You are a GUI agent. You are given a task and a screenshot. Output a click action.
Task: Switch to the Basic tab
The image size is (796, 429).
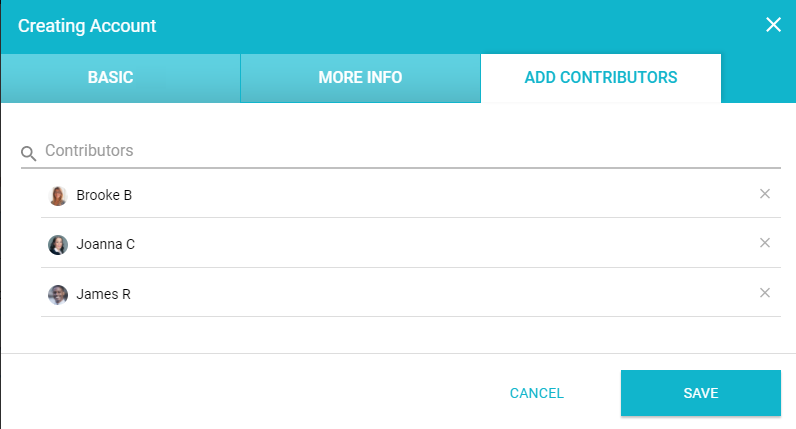[110, 78]
